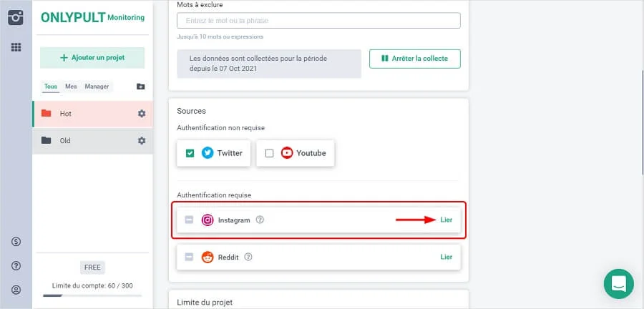The height and width of the screenshot is (309, 644).
Task: Open settings gear for Hot project
Action: coord(142,114)
